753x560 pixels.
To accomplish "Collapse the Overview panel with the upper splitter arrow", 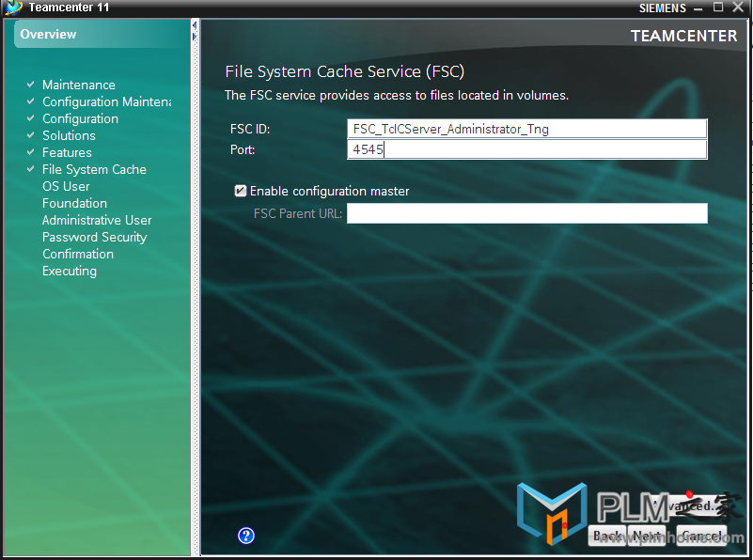I will pos(195,25).
